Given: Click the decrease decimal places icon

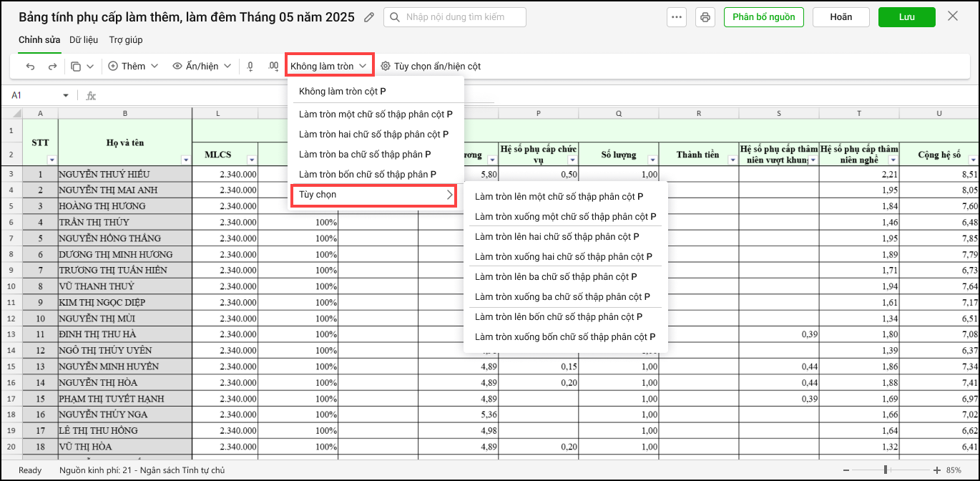Looking at the screenshot, I should [250, 67].
